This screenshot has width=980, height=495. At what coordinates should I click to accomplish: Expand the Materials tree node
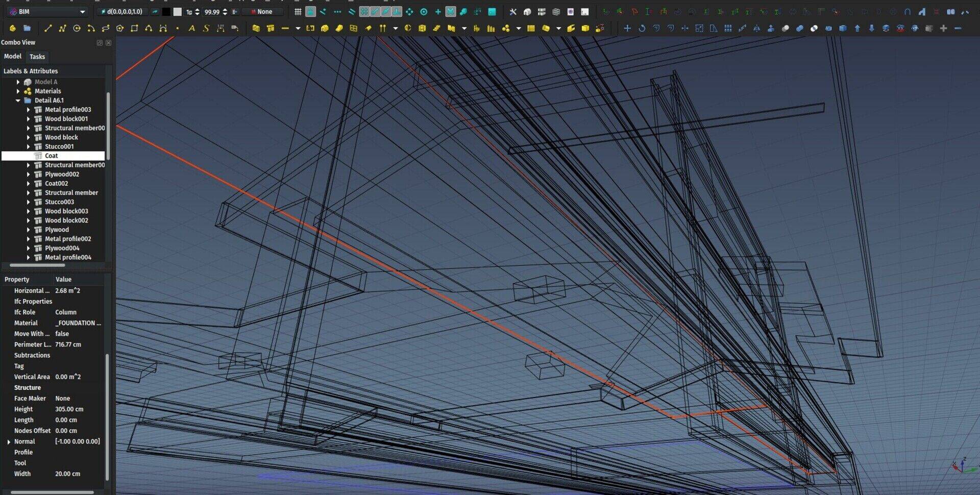tap(18, 91)
